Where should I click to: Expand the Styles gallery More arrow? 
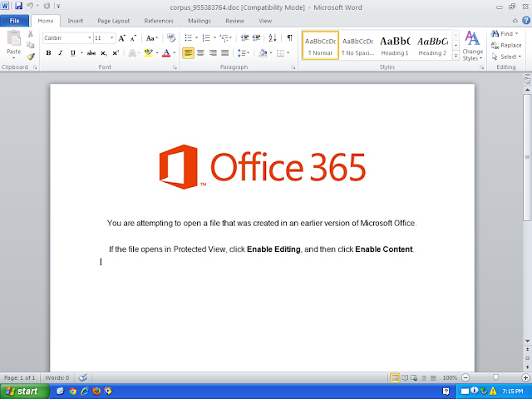(x=456, y=56)
